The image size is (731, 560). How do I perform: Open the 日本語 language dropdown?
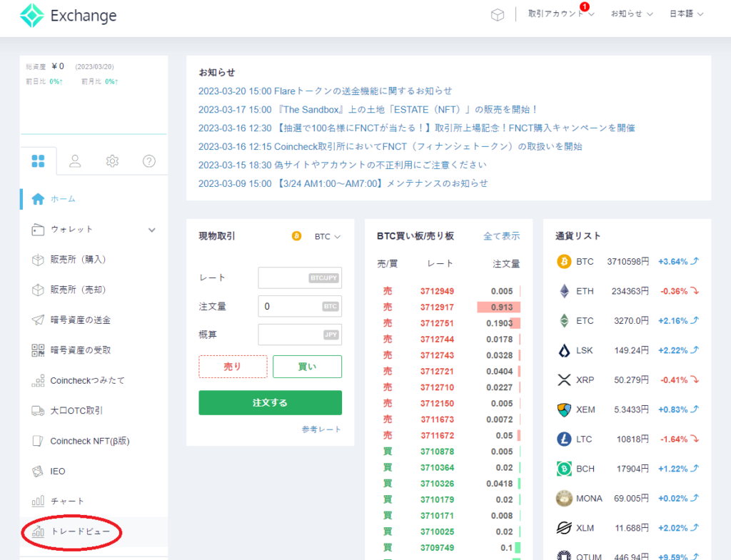[686, 14]
